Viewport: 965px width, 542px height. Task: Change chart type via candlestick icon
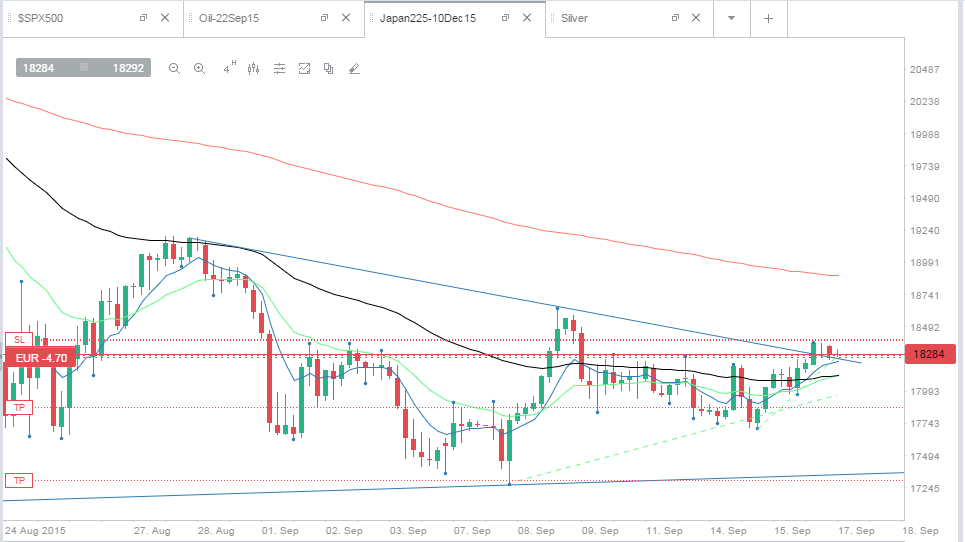point(254,69)
